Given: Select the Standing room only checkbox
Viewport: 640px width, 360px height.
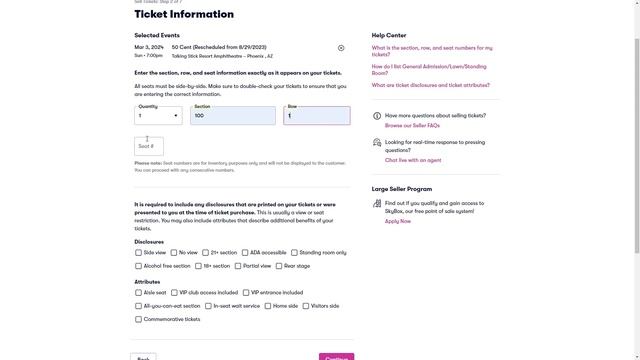Looking at the screenshot, I should coord(294,253).
